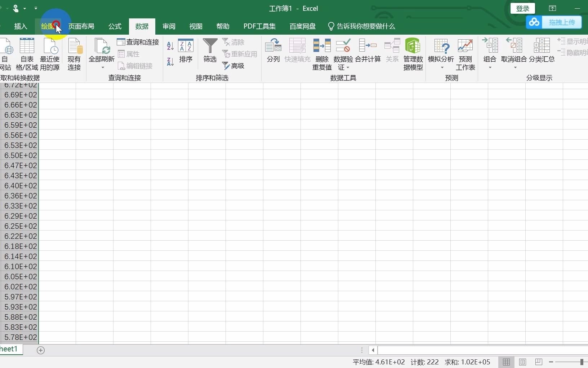The image size is (588, 368).
Task: Open the 帮助 ribbon tab
Action: click(x=223, y=26)
